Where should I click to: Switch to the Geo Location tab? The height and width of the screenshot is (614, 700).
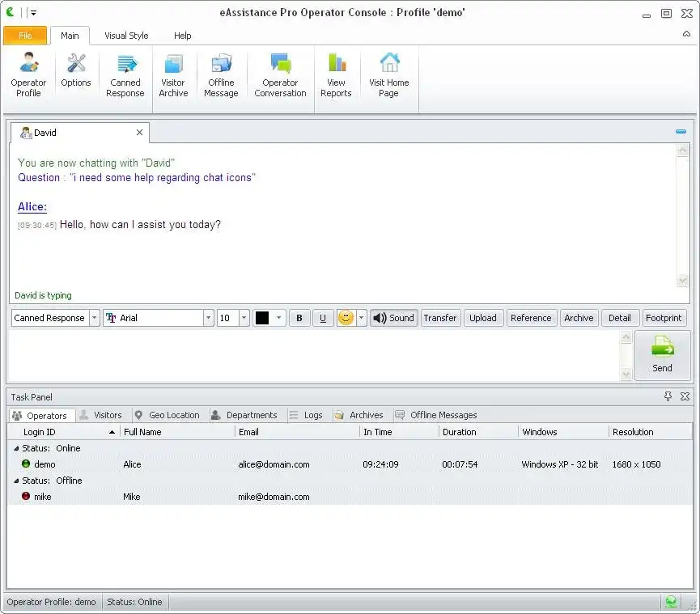coord(167,415)
